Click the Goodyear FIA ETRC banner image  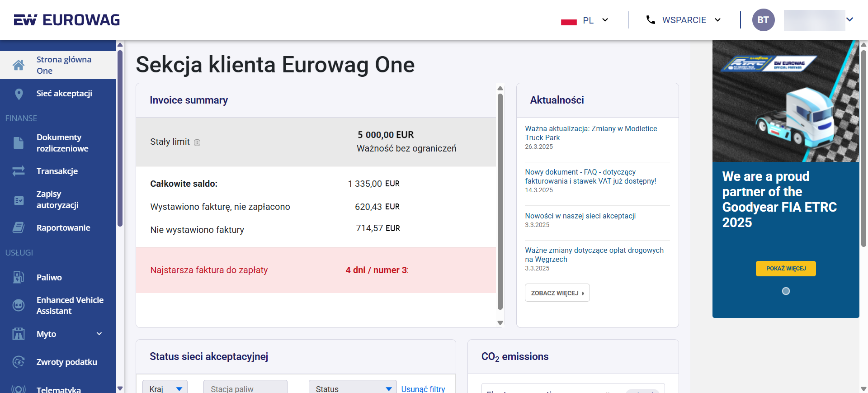[x=786, y=101]
